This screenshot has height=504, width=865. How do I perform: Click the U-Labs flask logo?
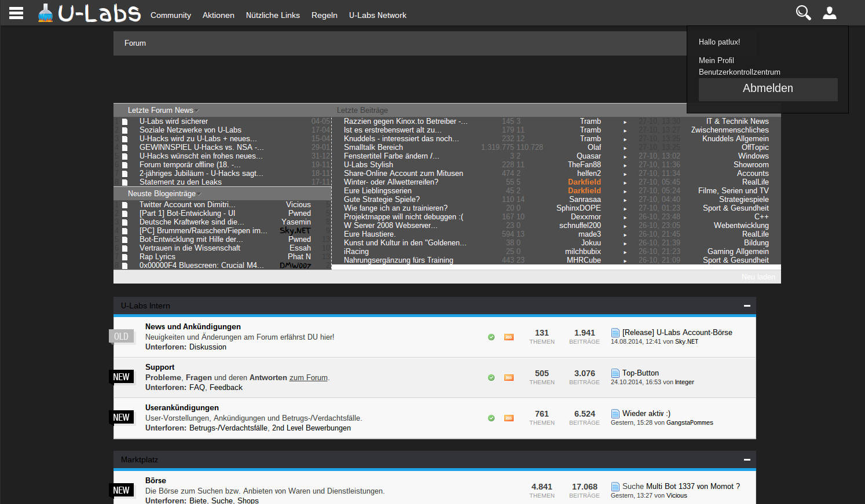45,13
